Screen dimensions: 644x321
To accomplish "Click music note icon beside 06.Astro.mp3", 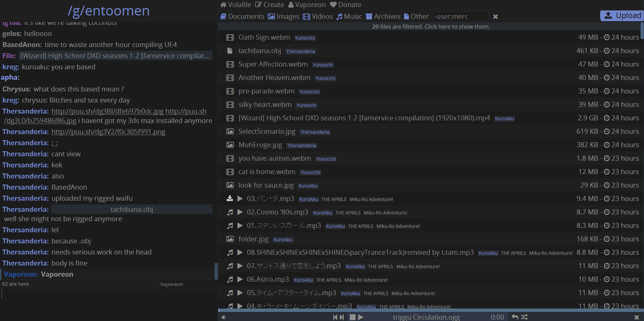I will point(230,279).
